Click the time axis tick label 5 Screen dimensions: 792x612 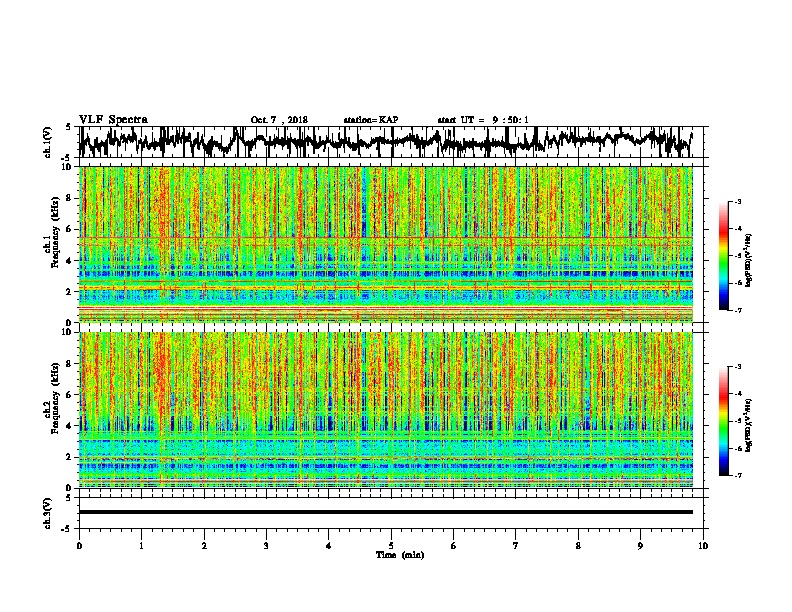[x=391, y=546]
